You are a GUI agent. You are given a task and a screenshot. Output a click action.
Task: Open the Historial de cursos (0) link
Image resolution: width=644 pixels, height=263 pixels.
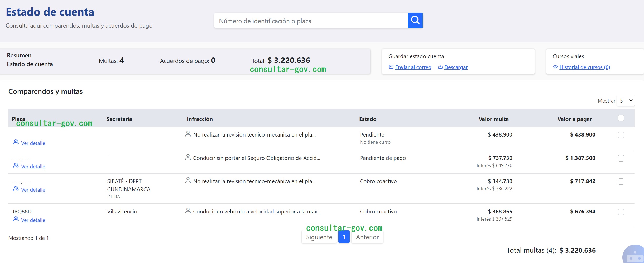click(584, 67)
